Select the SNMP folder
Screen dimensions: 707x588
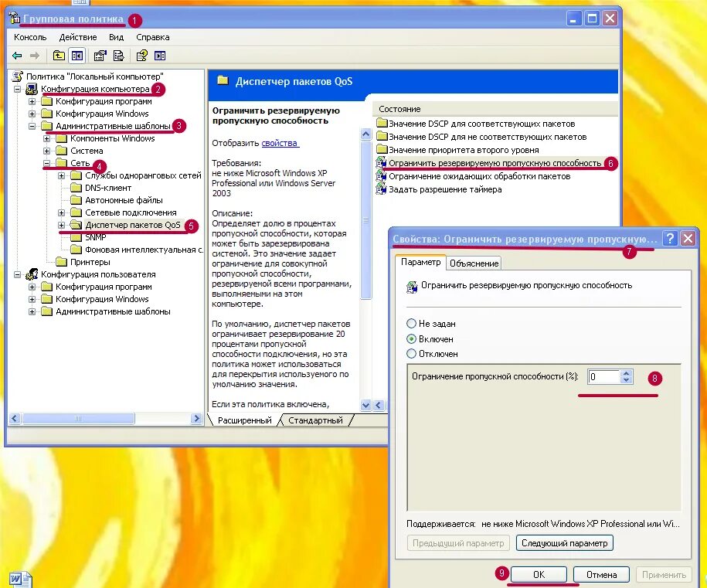pyautogui.click(x=96, y=237)
